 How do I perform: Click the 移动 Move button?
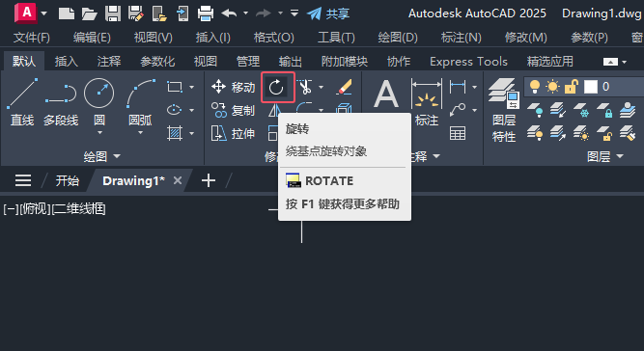click(233, 87)
